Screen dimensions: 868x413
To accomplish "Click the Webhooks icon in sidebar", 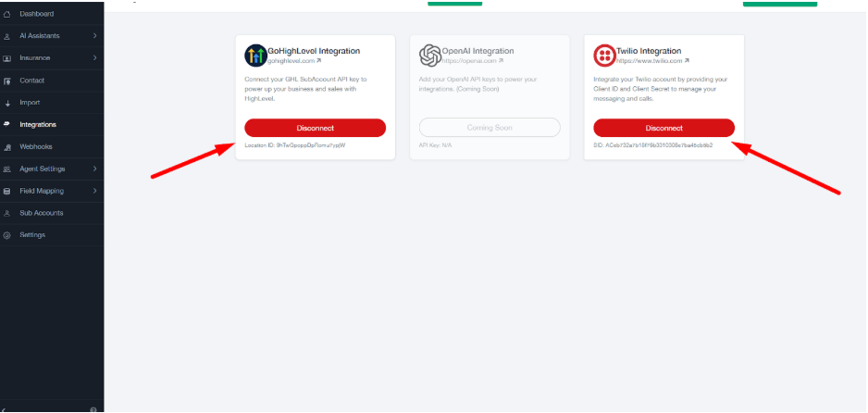I will tap(7, 146).
